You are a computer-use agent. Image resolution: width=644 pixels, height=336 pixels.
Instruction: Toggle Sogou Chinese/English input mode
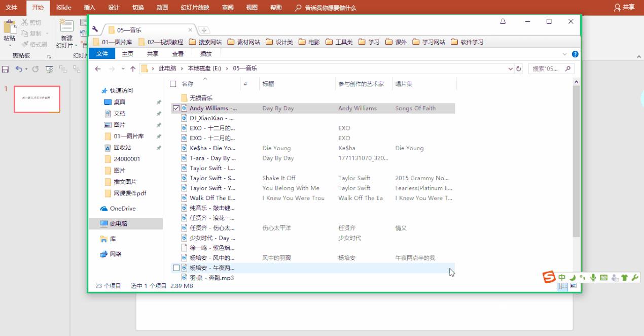pyautogui.click(x=562, y=278)
